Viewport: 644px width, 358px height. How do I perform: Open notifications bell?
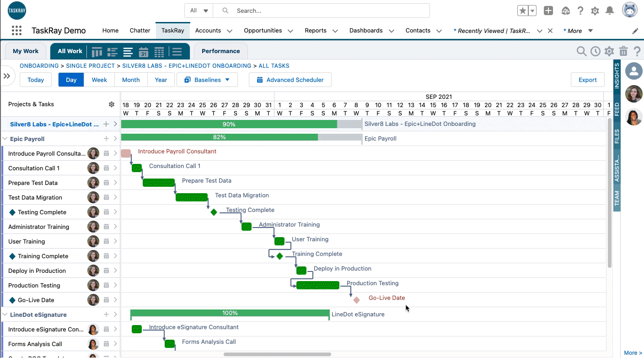(610, 11)
